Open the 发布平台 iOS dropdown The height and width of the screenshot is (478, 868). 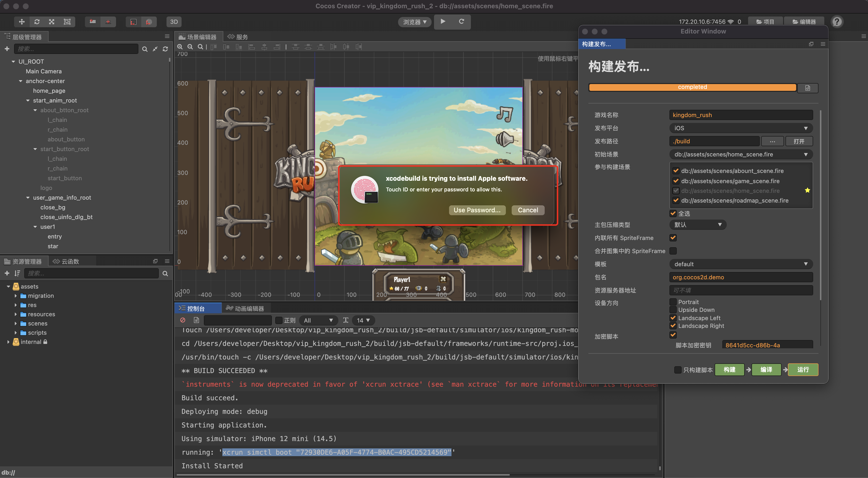741,128
